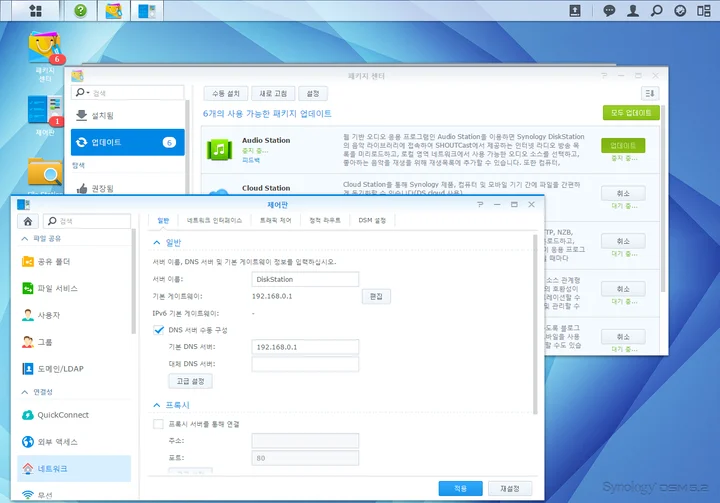Switch to Package Center taskbar icon
The height and width of the screenshot is (503, 720).
tap(113, 11)
